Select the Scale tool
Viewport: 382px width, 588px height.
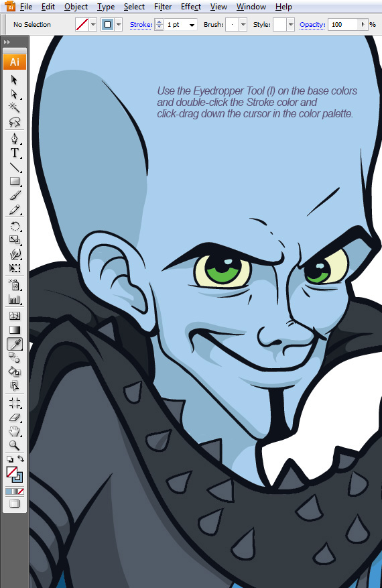[14, 240]
